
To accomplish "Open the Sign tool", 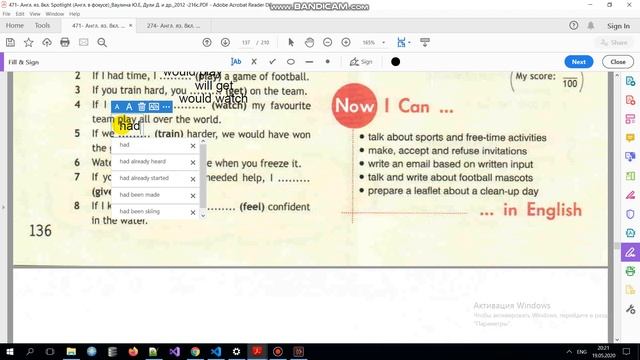I will [x=361, y=62].
